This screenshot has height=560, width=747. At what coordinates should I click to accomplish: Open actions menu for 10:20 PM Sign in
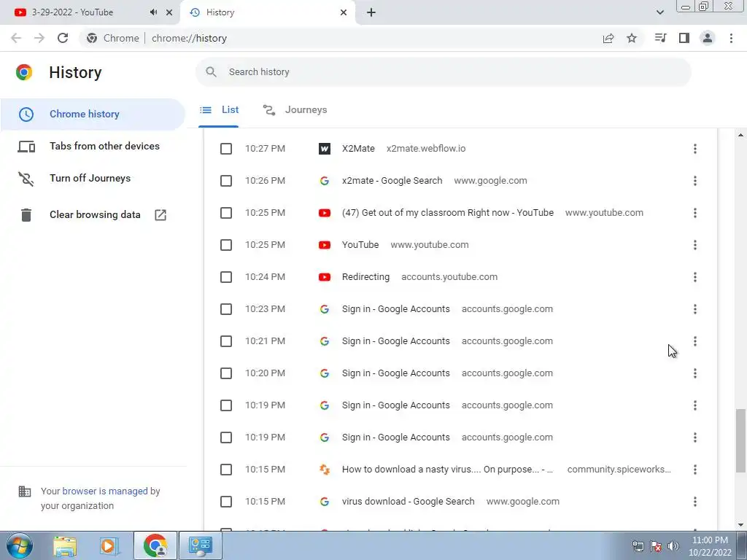pyautogui.click(x=695, y=373)
